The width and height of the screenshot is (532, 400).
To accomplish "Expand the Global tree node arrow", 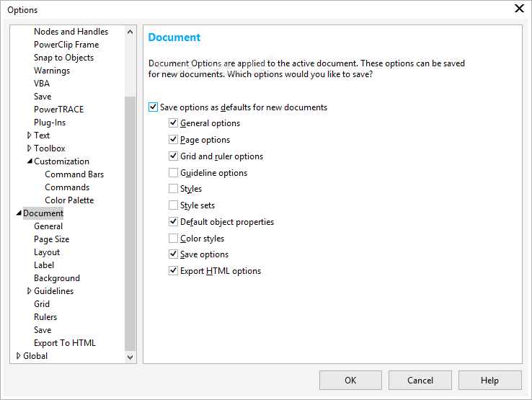I will click(18, 355).
